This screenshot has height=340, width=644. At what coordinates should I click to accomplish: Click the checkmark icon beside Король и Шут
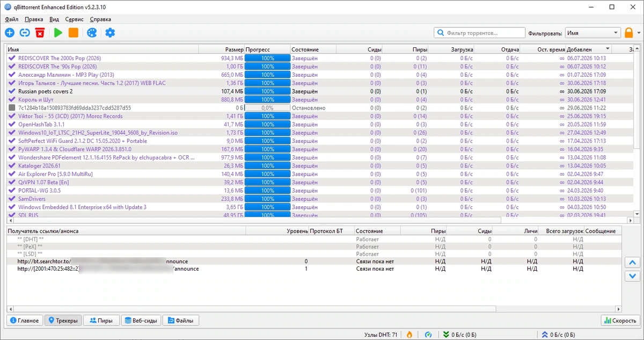pos(12,99)
